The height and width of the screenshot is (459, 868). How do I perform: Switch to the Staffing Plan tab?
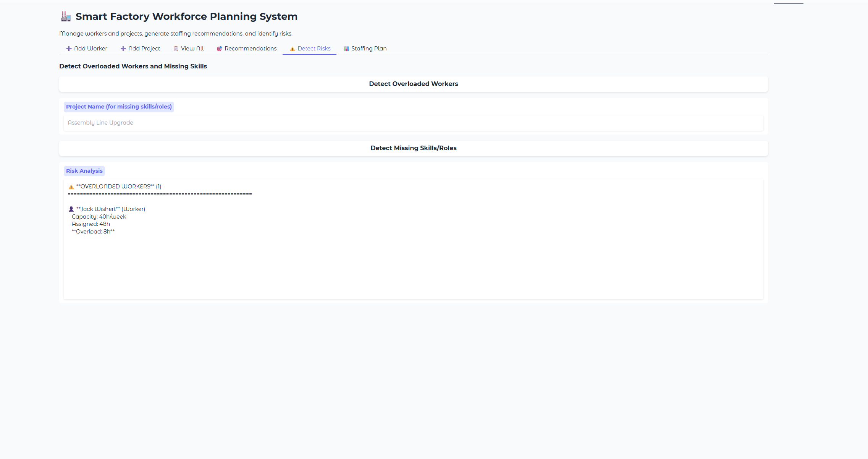365,49
